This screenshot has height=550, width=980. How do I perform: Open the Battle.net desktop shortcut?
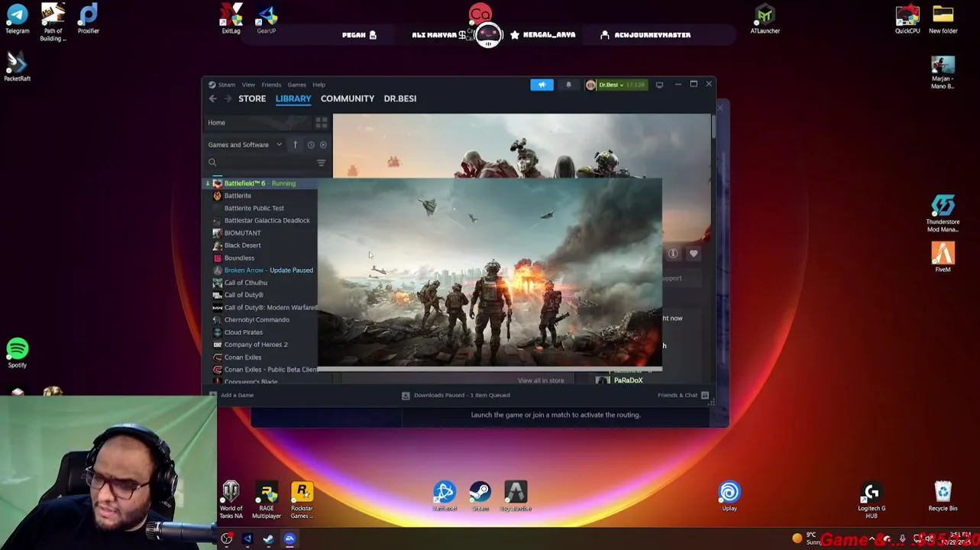click(445, 497)
